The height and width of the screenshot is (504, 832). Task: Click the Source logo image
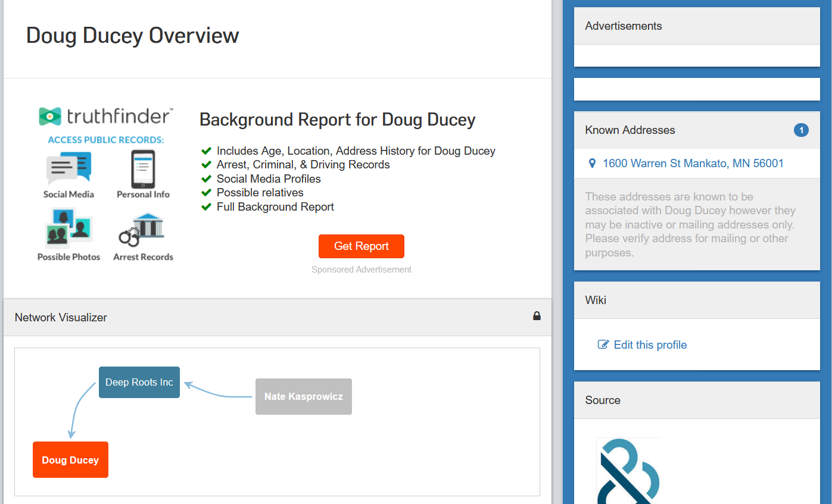point(628,471)
